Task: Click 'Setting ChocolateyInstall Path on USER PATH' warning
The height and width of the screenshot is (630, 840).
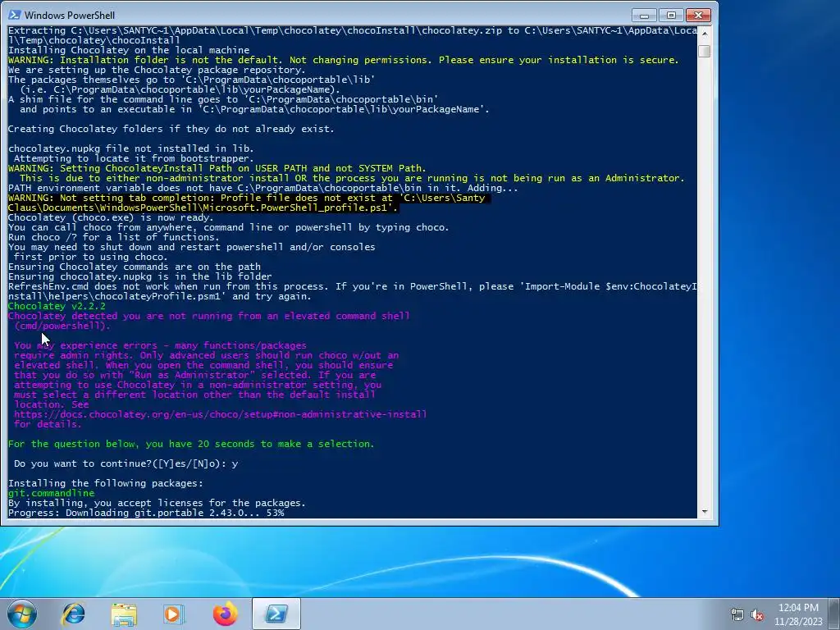Action: [x=217, y=168]
